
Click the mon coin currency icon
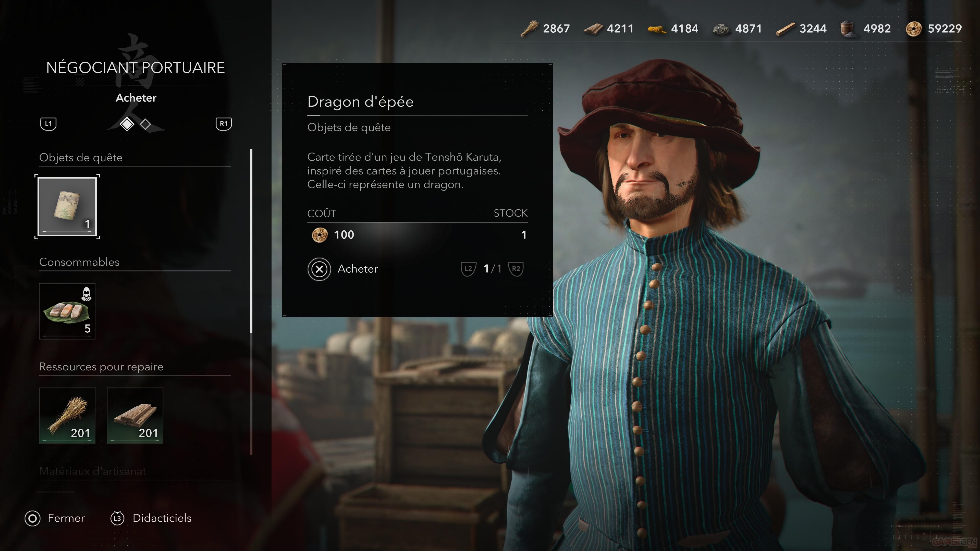pos(914,29)
